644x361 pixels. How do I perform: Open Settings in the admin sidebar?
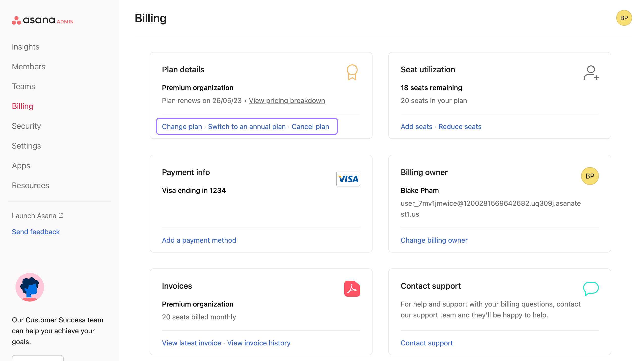click(x=26, y=146)
